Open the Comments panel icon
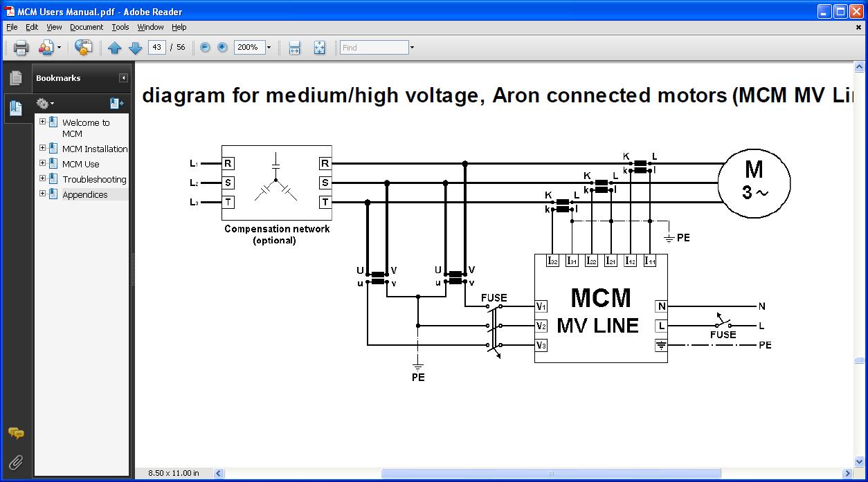 tap(15, 434)
